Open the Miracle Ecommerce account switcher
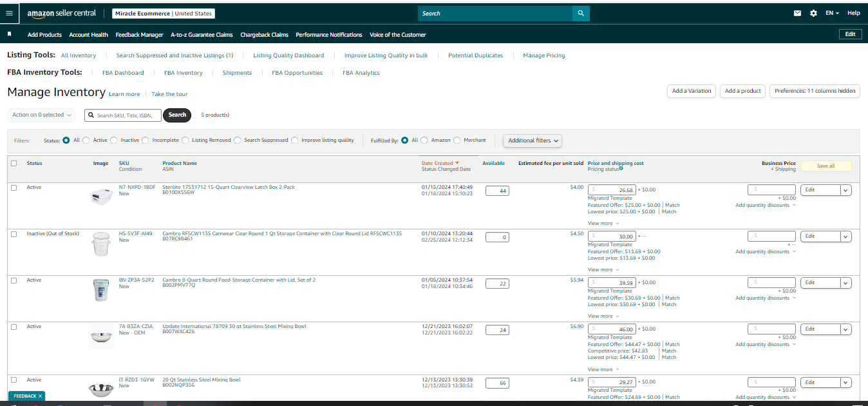 tap(163, 13)
